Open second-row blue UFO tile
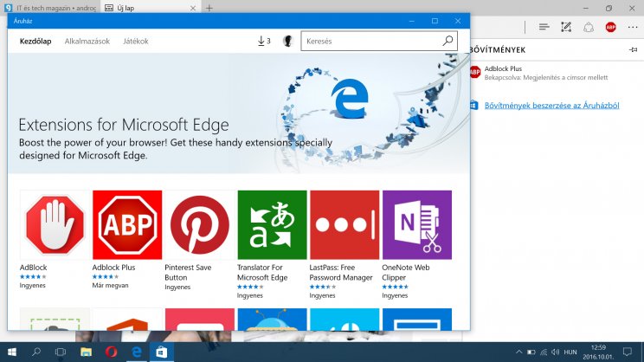 pos(272,320)
